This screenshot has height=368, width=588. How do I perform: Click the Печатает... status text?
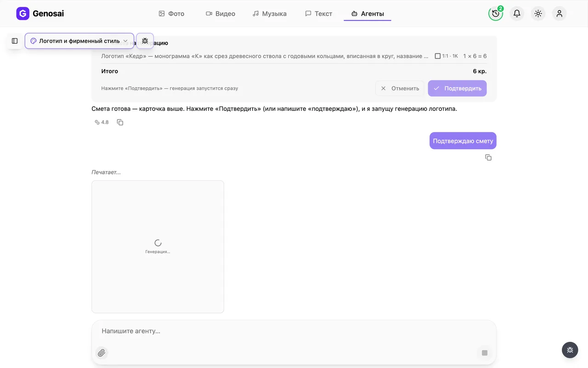point(106,172)
